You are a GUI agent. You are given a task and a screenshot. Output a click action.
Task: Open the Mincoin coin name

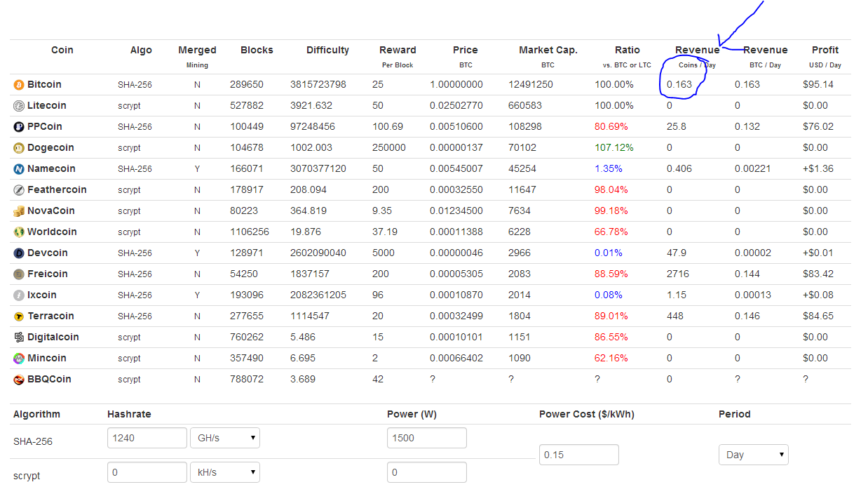pyautogui.click(x=47, y=358)
